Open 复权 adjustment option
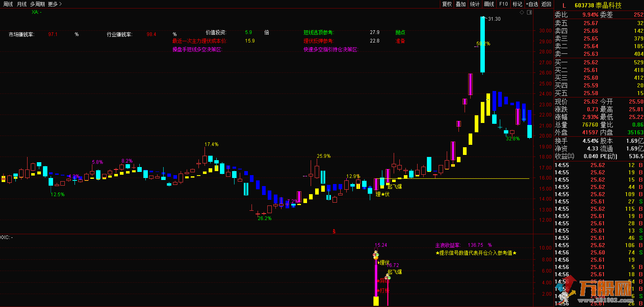Screen dimensions: 644x307 [x=447, y=4]
